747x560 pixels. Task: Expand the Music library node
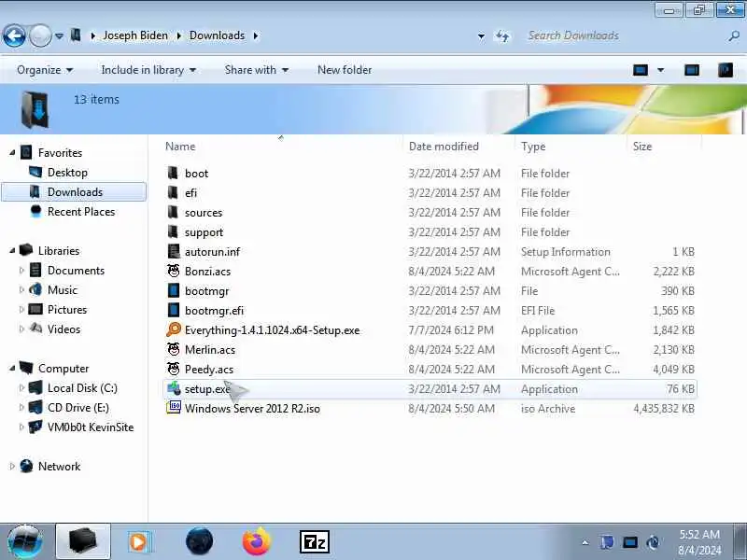point(21,290)
